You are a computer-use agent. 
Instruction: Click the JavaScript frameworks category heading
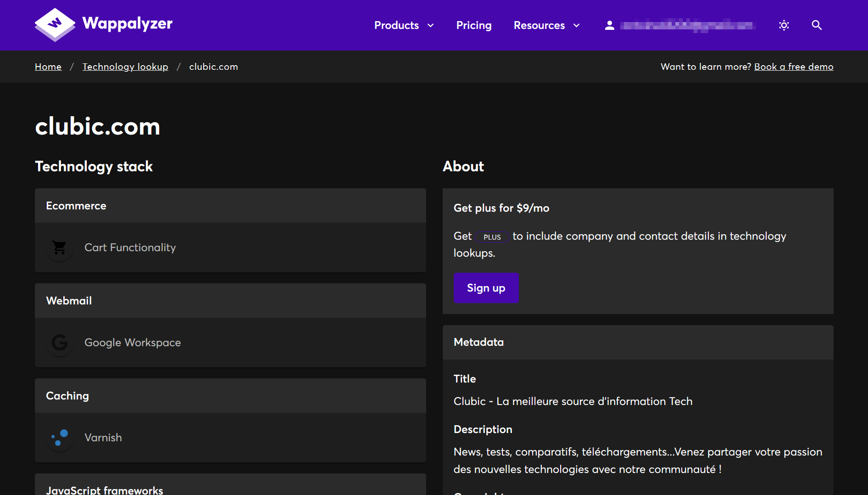click(105, 490)
